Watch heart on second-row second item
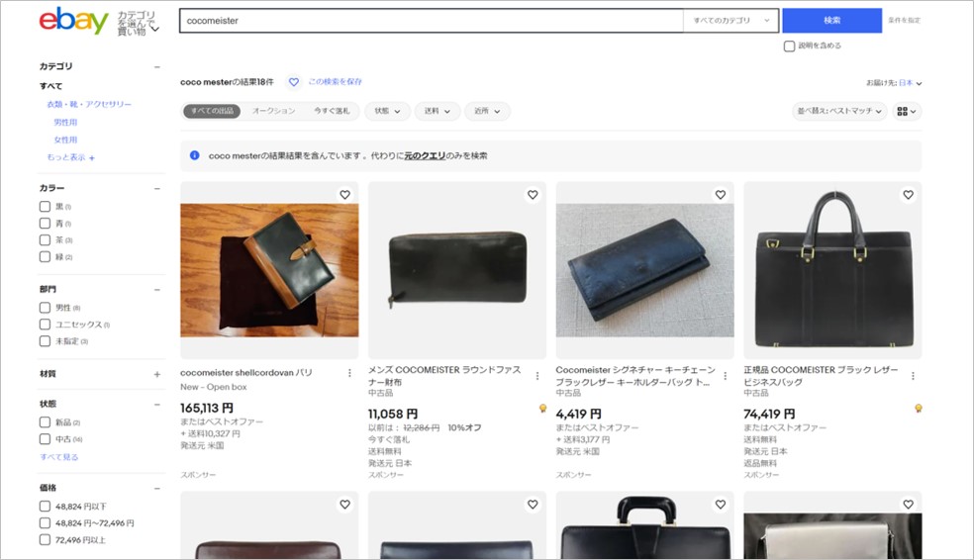The height and width of the screenshot is (560, 974). (533, 505)
